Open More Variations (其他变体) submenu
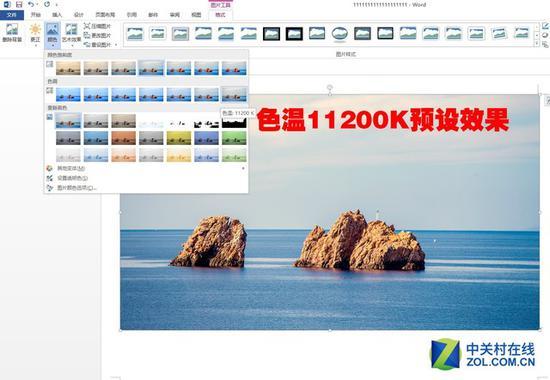Screen dimensions: 550x380 coord(146,168)
